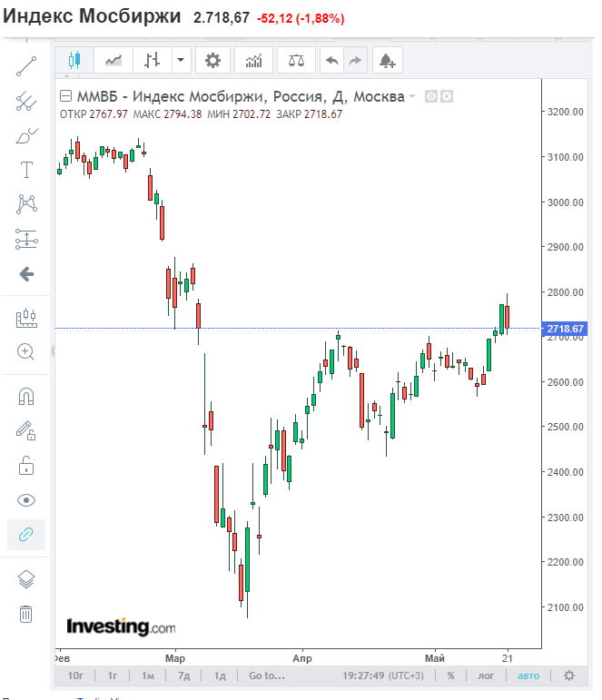Click the time zone display 19:27:49 (UTC+3)
Viewport: 602px width, 700px height.
(x=383, y=675)
